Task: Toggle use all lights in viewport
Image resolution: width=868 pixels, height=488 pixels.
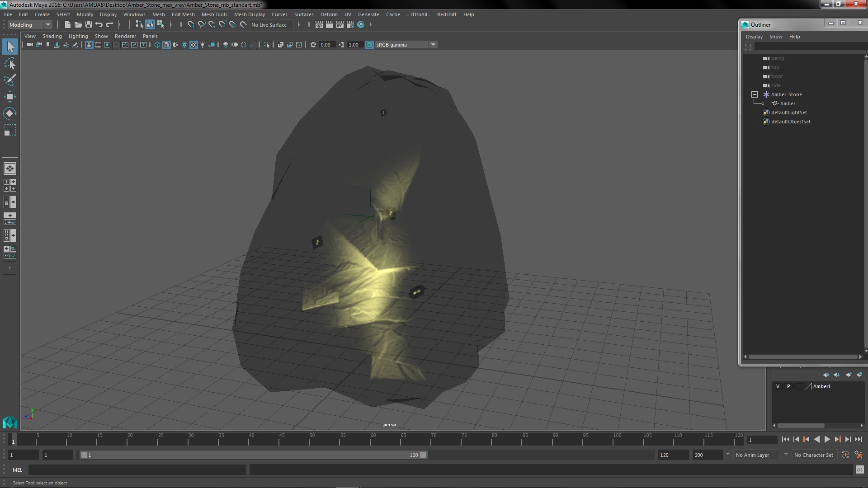Action: (203, 45)
